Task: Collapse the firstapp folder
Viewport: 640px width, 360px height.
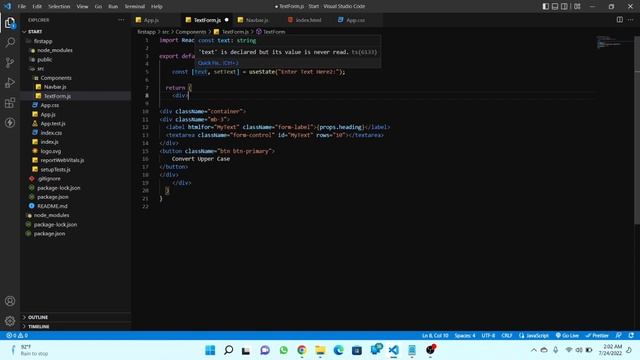Action: pyautogui.click(x=76, y=41)
